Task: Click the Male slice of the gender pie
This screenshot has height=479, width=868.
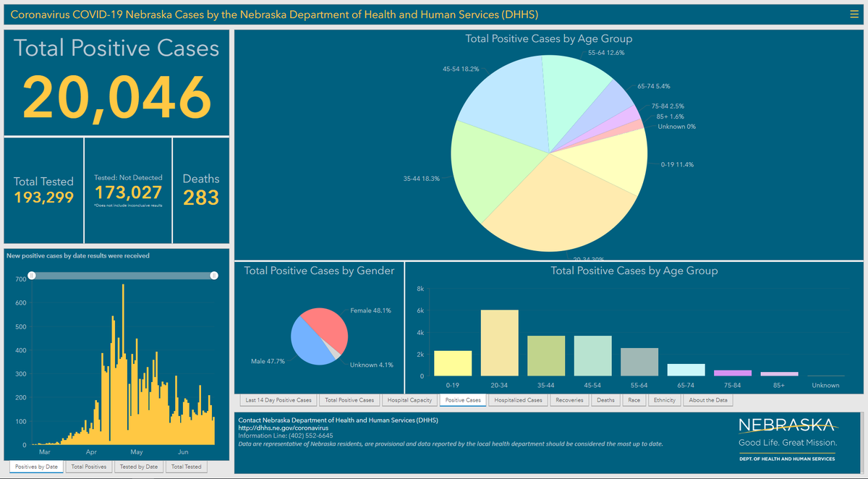Action: (307, 344)
